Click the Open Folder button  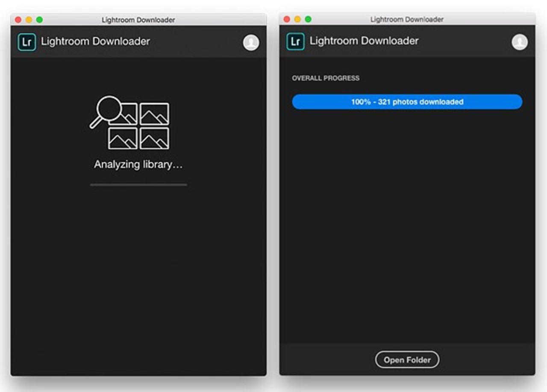point(407,360)
